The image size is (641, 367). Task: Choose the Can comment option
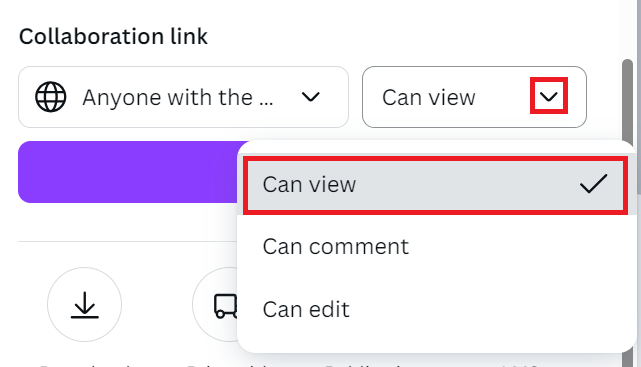[435, 246]
